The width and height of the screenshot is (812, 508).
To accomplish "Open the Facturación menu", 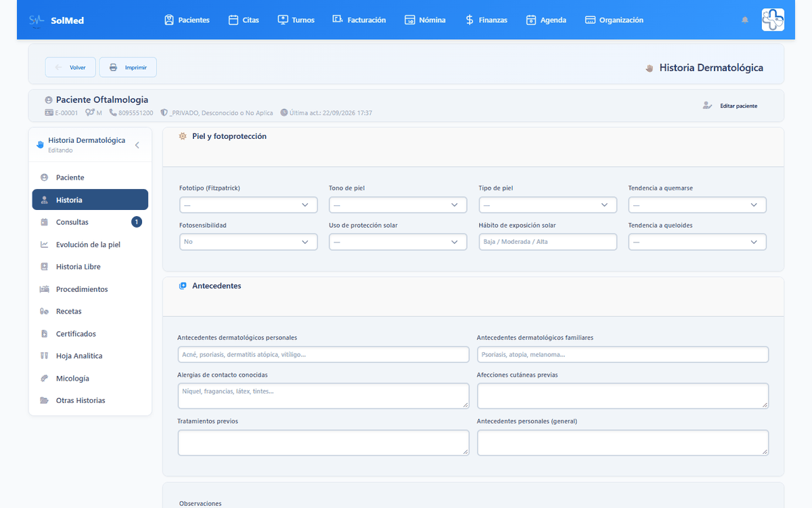I will [x=359, y=20].
